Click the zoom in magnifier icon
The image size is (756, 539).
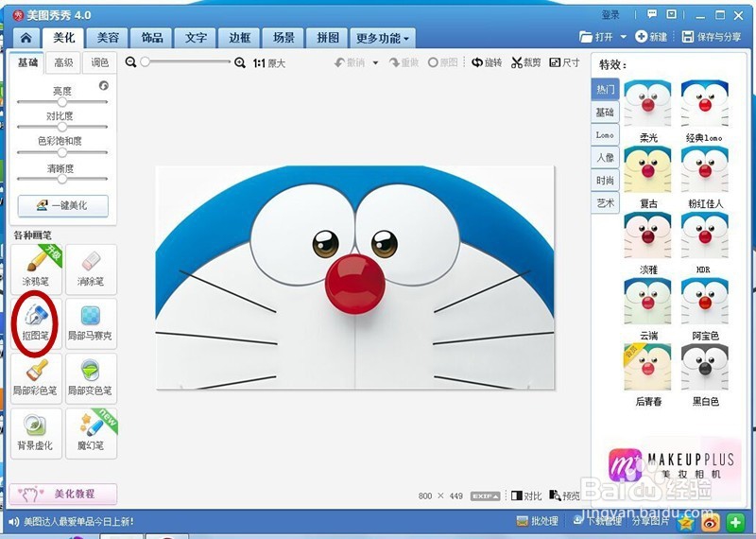240,62
